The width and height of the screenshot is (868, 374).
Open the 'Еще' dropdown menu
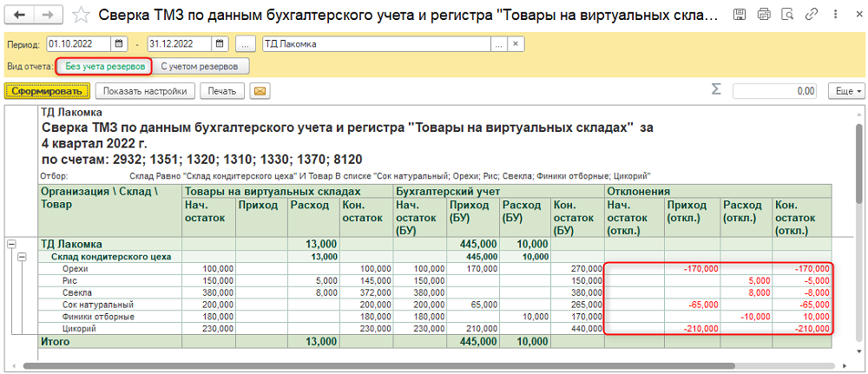846,90
